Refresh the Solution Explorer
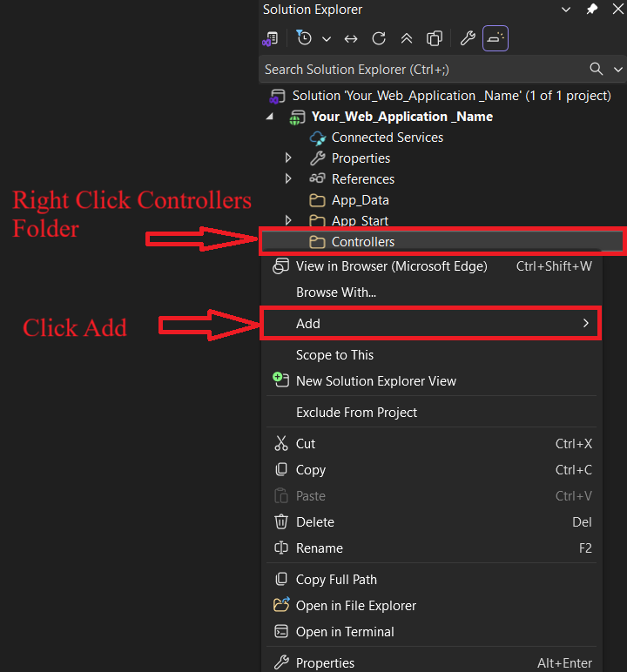 click(x=379, y=38)
